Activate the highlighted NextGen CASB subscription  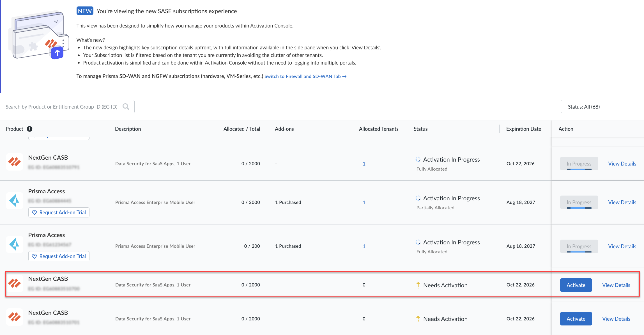[x=576, y=285]
